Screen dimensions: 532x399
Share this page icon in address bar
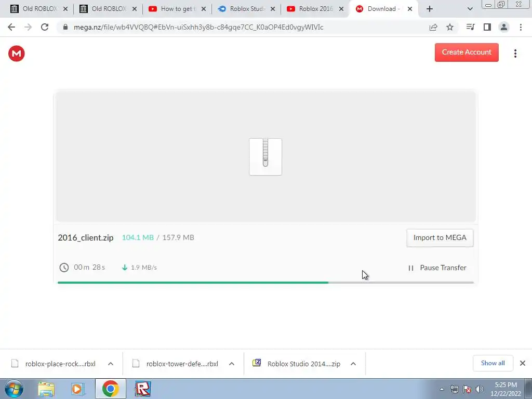[x=433, y=27]
